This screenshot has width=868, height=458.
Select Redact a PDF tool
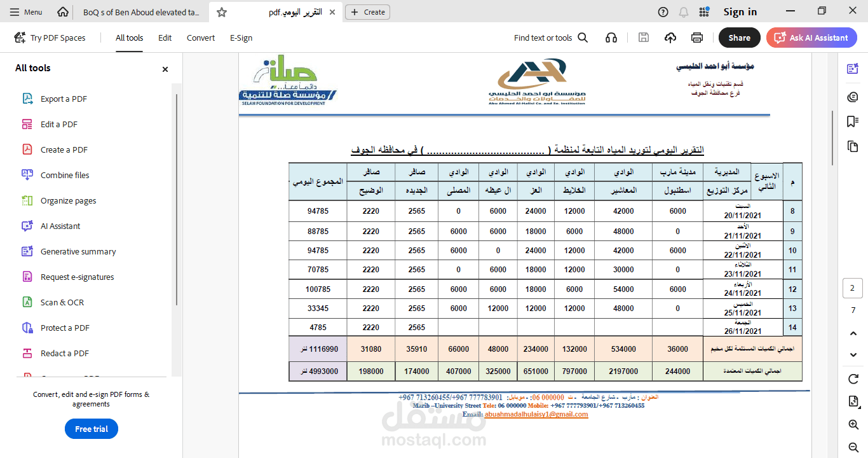[64, 353]
